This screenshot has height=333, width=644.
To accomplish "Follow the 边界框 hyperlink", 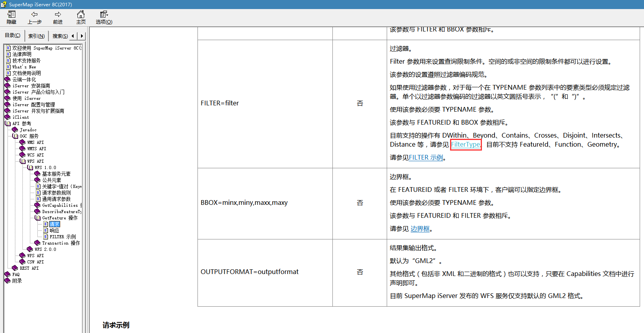I will click(x=420, y=229).
